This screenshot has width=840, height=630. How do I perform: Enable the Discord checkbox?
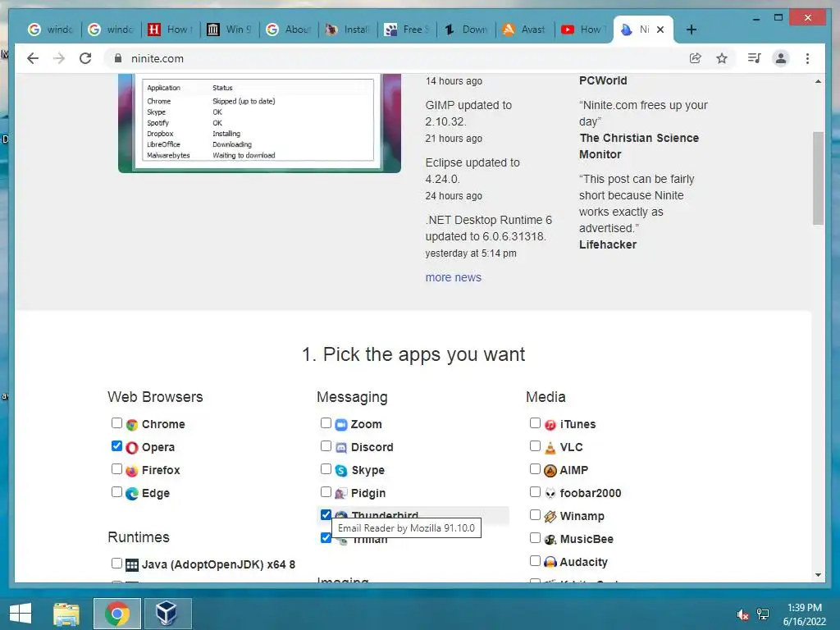(x=326, y=445)
